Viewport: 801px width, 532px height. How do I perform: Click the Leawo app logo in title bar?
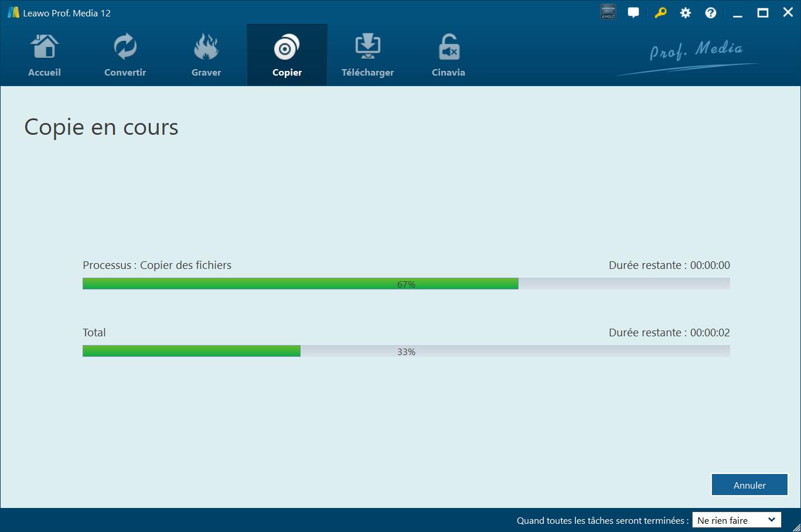pos(13,12)
